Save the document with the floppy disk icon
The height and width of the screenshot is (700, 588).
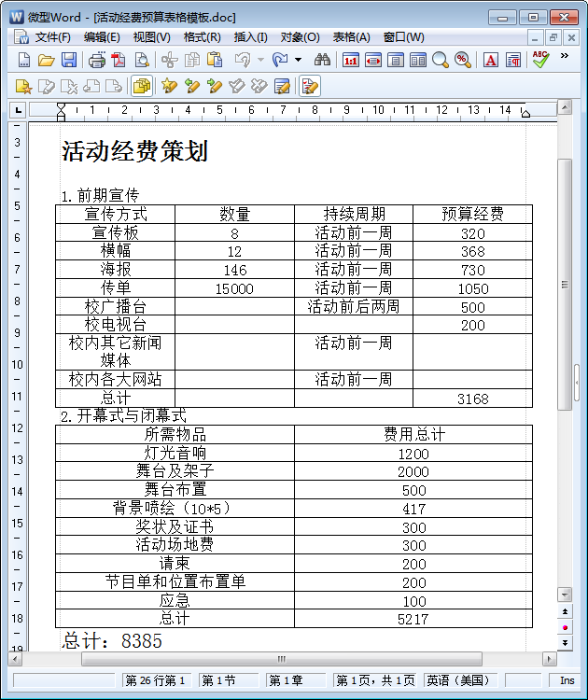coord(68,60)
